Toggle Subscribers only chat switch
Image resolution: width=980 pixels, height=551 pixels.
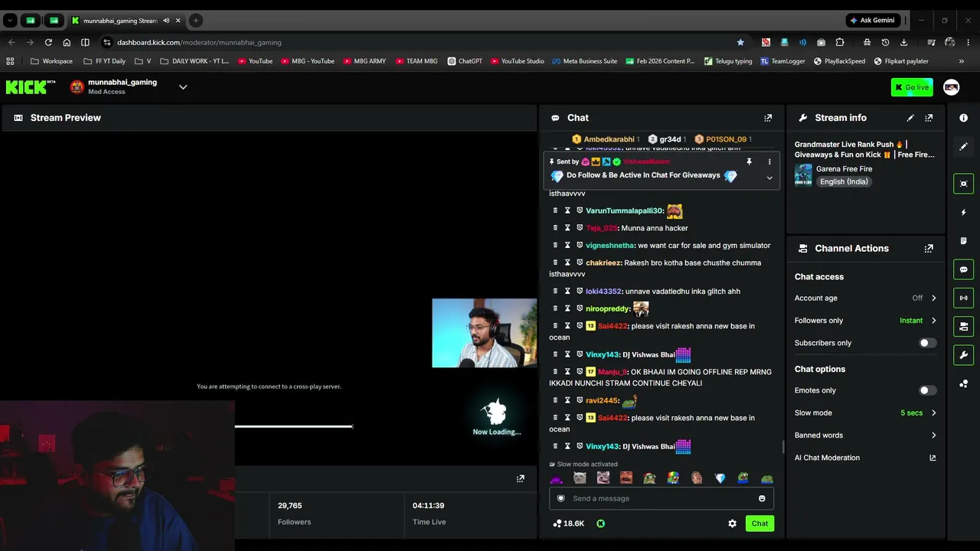tap(927, 343)
